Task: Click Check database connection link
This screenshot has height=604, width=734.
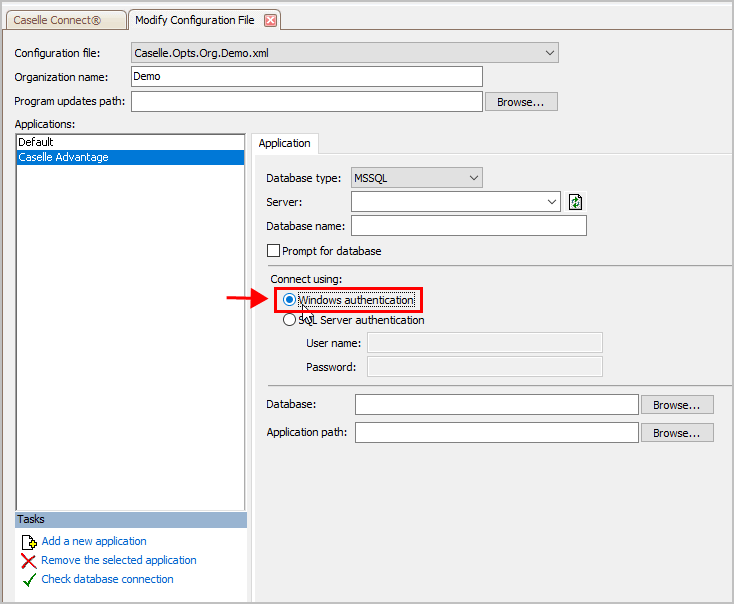Action: tap(108, 579)
